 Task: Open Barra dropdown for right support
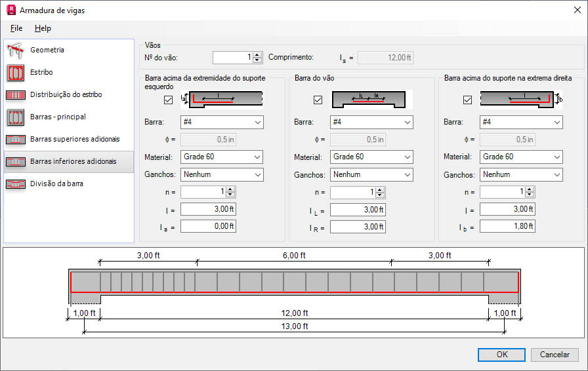(521, 122)
